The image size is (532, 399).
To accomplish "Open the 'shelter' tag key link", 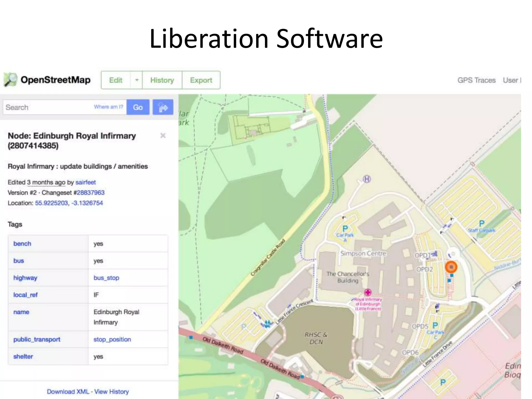I will click(23, 356).
